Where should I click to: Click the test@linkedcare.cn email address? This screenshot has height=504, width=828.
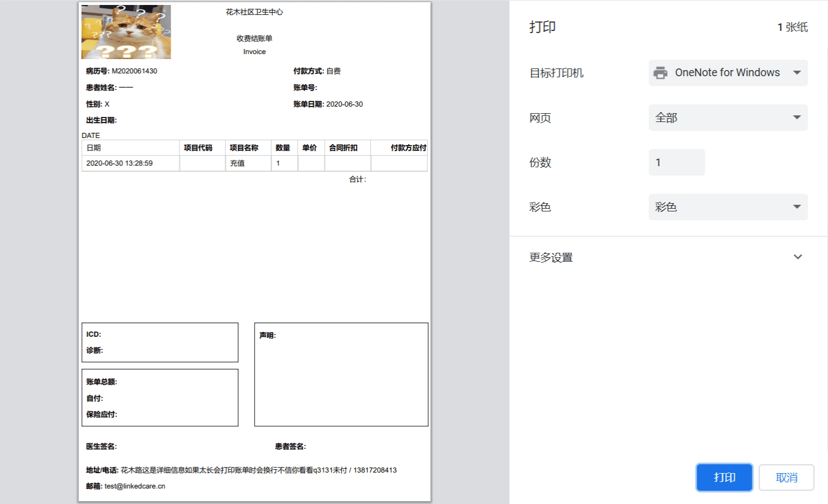(135, 486)
